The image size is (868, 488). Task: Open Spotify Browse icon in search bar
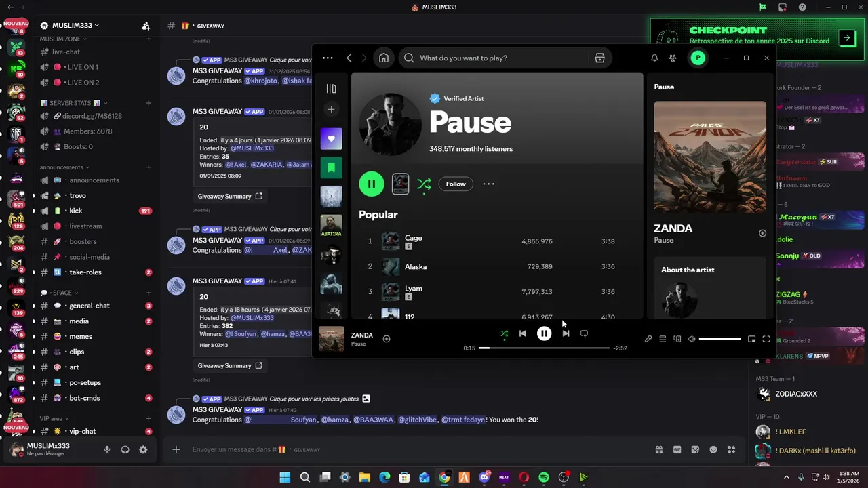(x=599, y=58)
